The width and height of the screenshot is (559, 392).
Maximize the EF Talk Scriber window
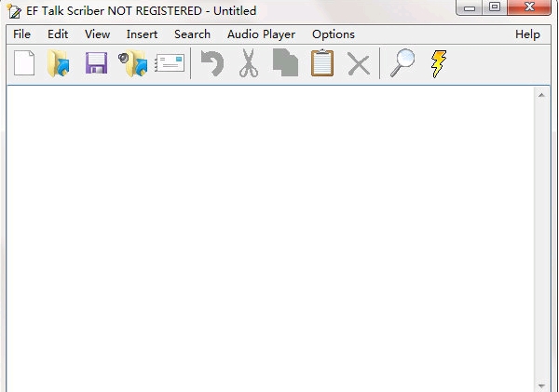pos(495,7)
